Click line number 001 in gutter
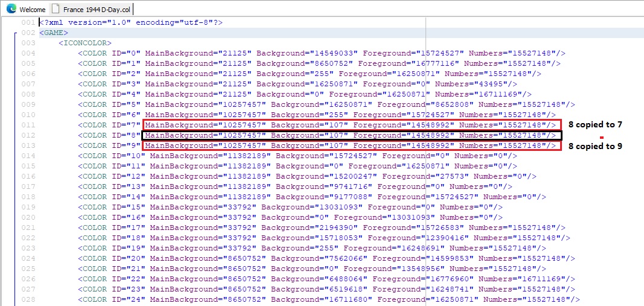The image size is (644, 306). 29,22
